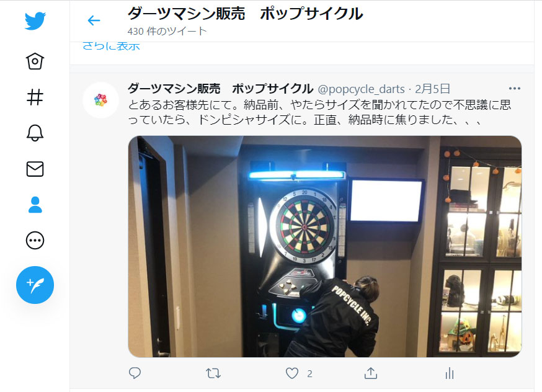Click the @popcycle_darts handle
Image resolution: width=542 pixels, height=392 pixels.
point(361,89)
